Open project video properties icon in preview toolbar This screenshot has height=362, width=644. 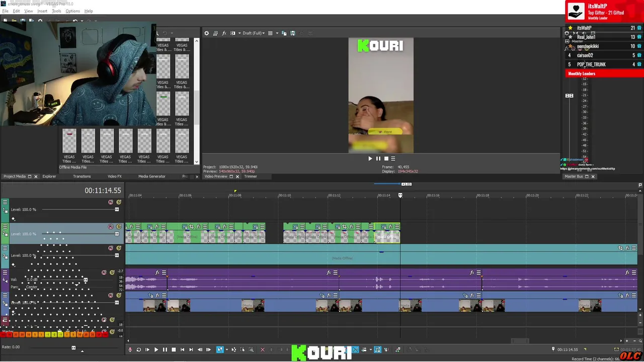pos(215,33)
